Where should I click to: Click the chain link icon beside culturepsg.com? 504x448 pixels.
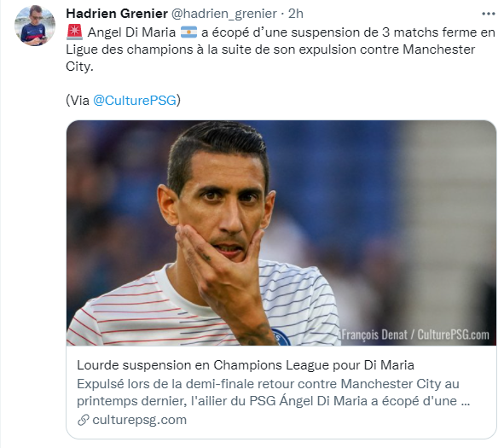pyautogui.click(x=84, y=420)
